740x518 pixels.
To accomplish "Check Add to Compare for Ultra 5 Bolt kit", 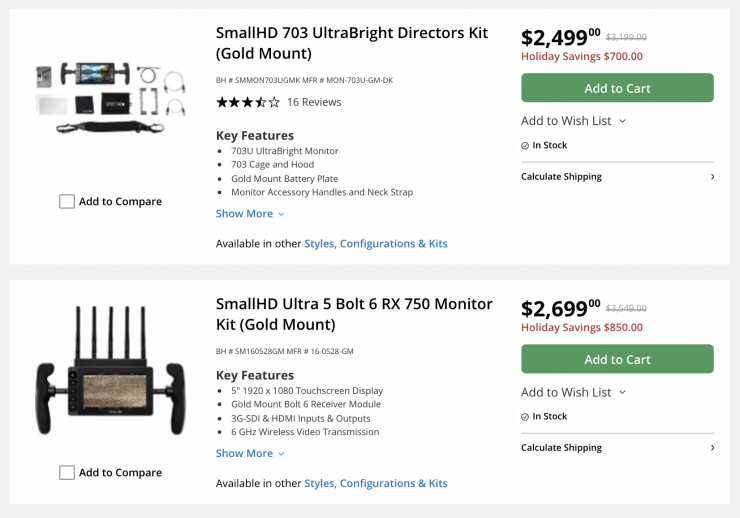I will pos(67,472).
